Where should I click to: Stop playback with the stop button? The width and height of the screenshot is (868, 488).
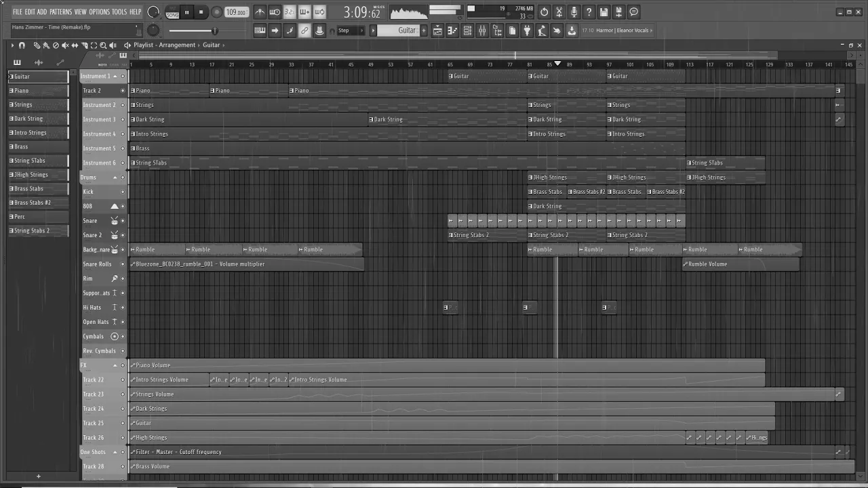click(201, 12)
